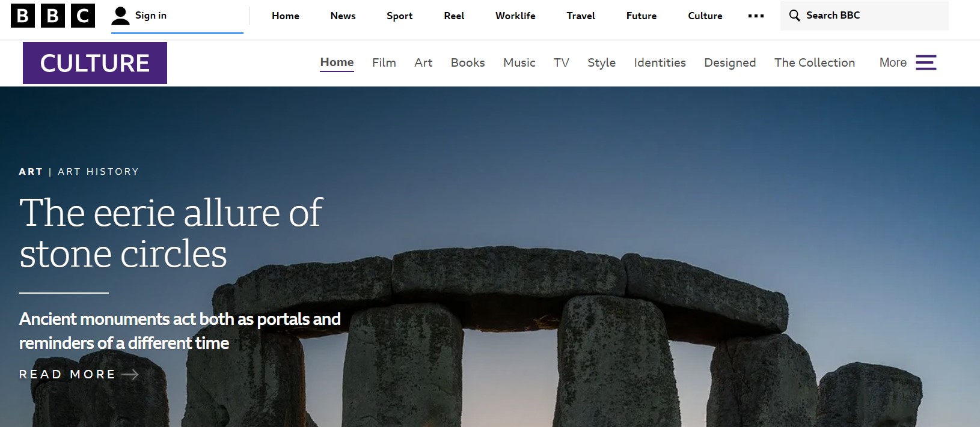980x427 pixels.
Task: Go to News in the top bar
Action: [x=343, y=16]
